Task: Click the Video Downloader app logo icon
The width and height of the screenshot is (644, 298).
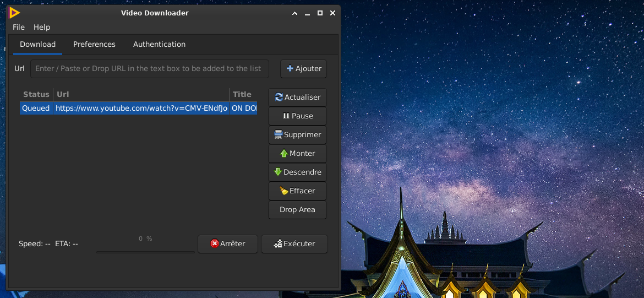Action: click(15, 13)
